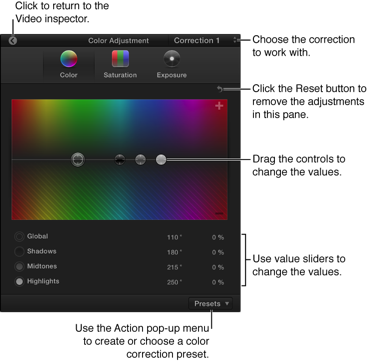375x363 pixels.
Task: Select the Midtones radio button
Action: click(x=19, y=267)
